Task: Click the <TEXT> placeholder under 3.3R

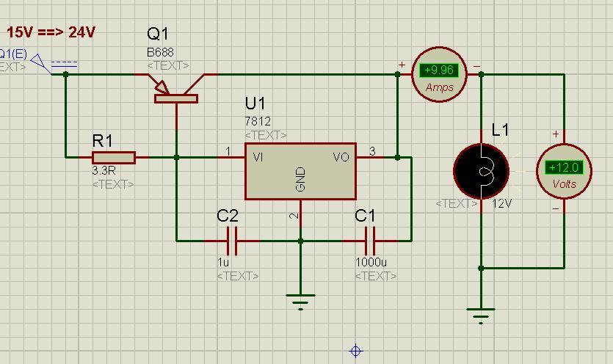Action: pyautogui.click(x=113, y=184)
